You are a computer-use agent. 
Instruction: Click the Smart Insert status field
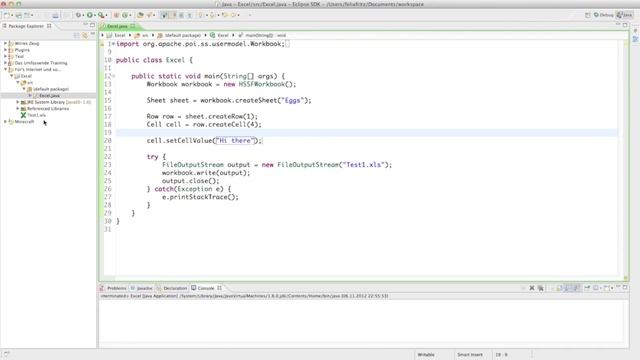(470, 355)
